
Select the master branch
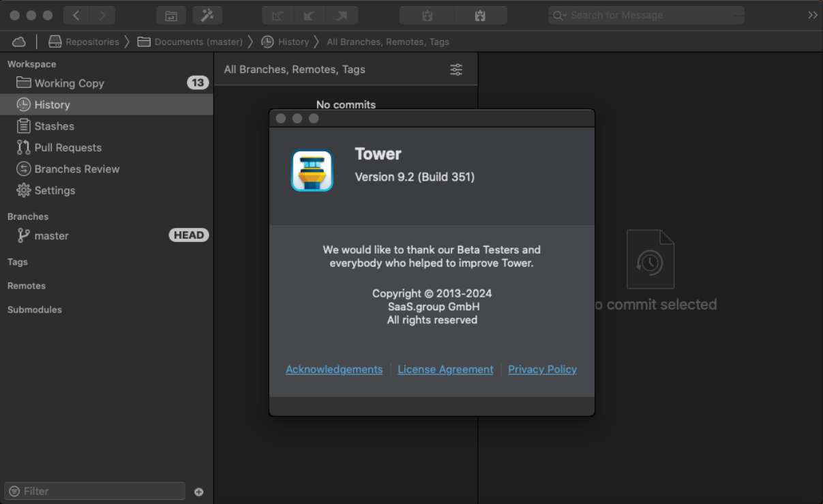point(52,236)
